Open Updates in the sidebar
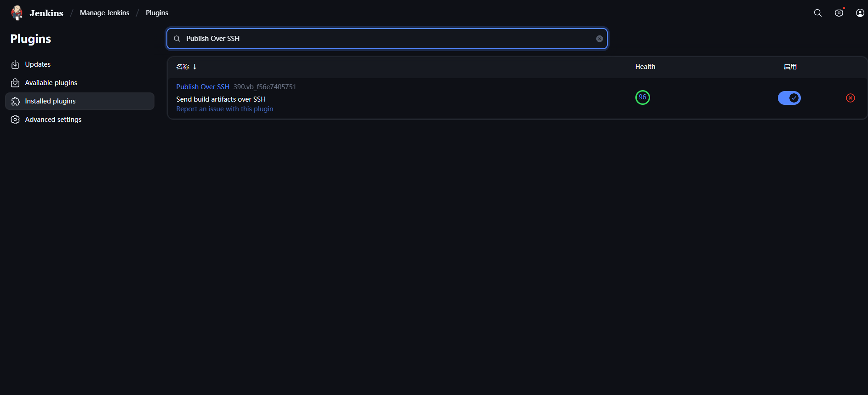This screenshot has height=395, width=868. click(x=38, y=64)
